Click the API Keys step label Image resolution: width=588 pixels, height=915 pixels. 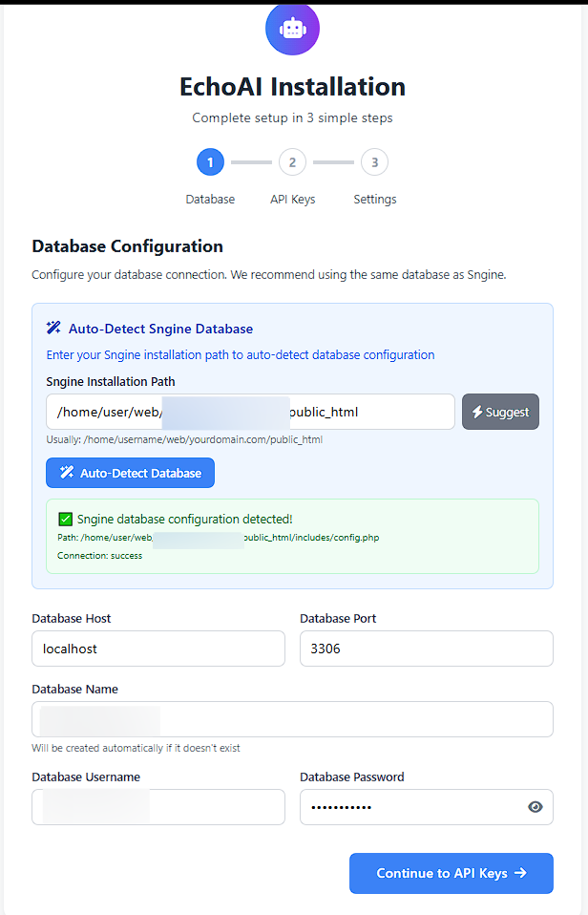[x=292, y=200]
